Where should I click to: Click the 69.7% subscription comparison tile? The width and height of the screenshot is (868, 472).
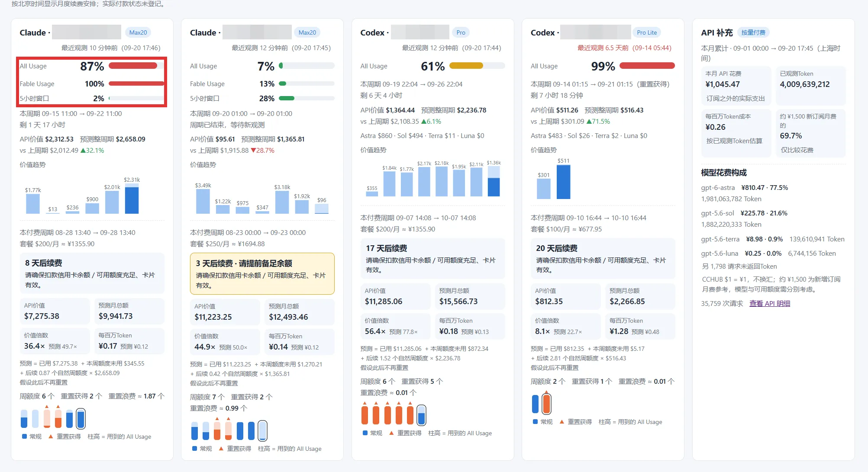click(x=810, y=133)
